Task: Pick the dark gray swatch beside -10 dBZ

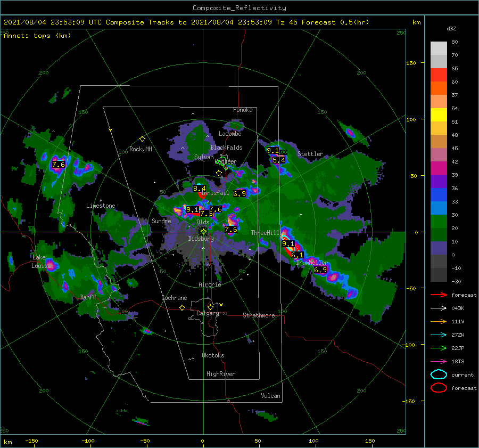Action: coord(439,275)
